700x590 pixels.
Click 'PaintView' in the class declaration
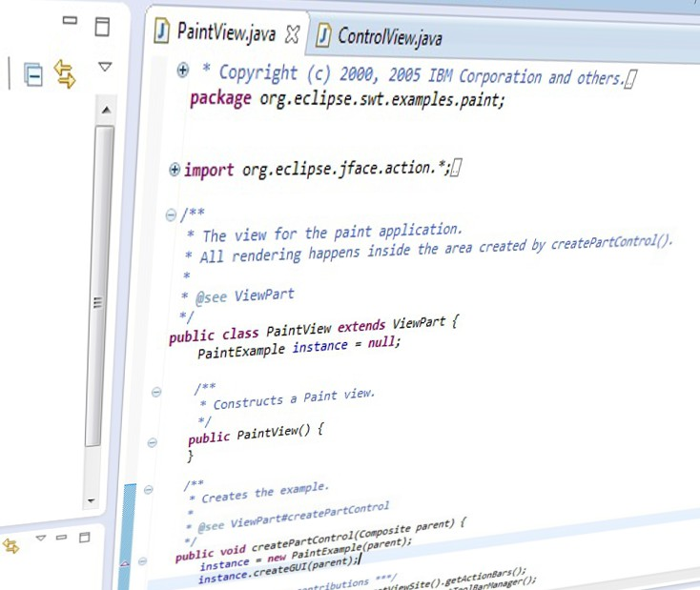point(299,330)
